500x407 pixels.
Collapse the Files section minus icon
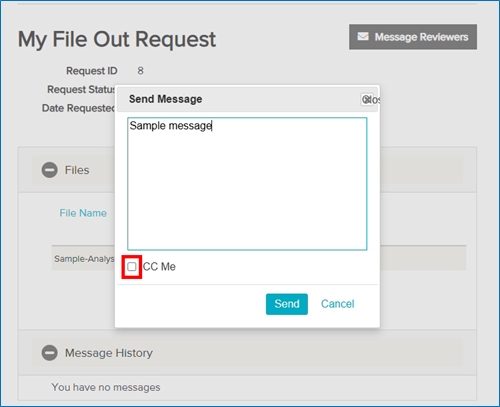(49, 170)
